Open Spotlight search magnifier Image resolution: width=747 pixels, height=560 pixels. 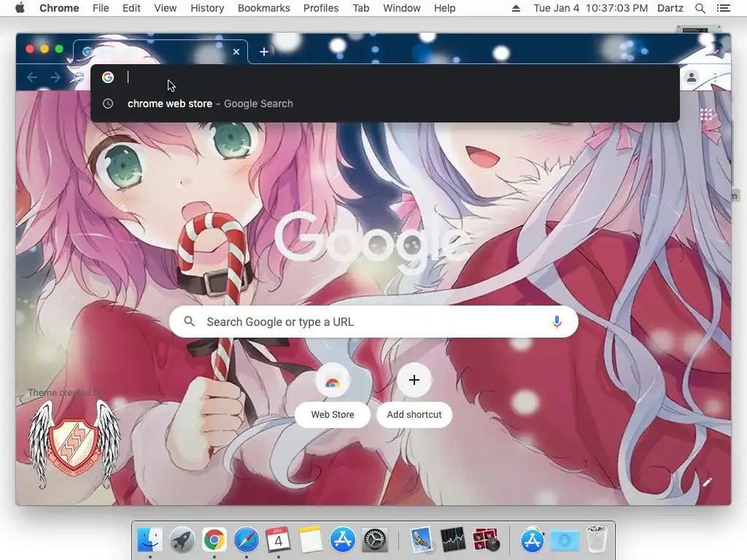tap(700, 8)
